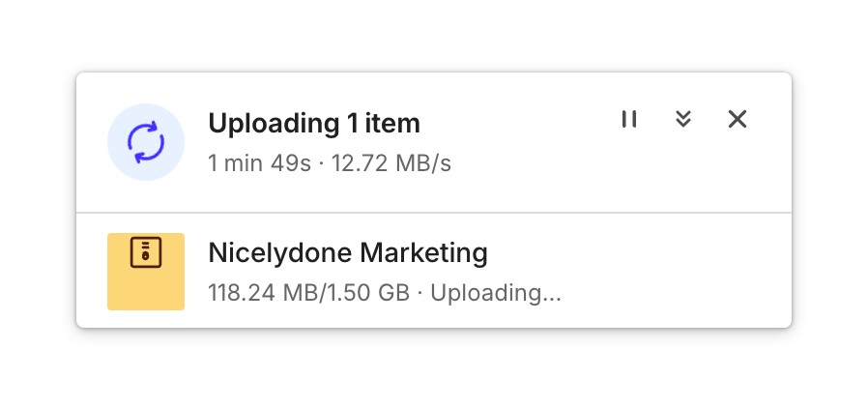Screen dimensions: 868x408
Task: Click the "Uploading..." status label
Action: pyautogui.click(x=495, y=293)
